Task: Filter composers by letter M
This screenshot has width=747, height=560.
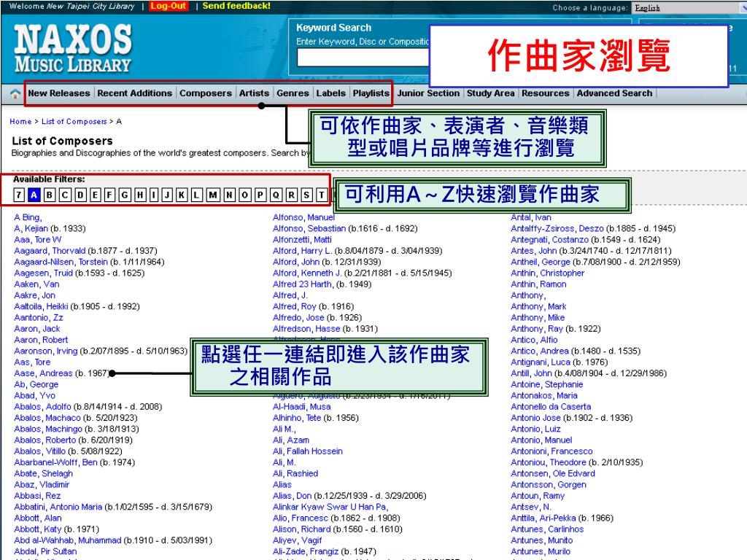Action: click(213, 195)
